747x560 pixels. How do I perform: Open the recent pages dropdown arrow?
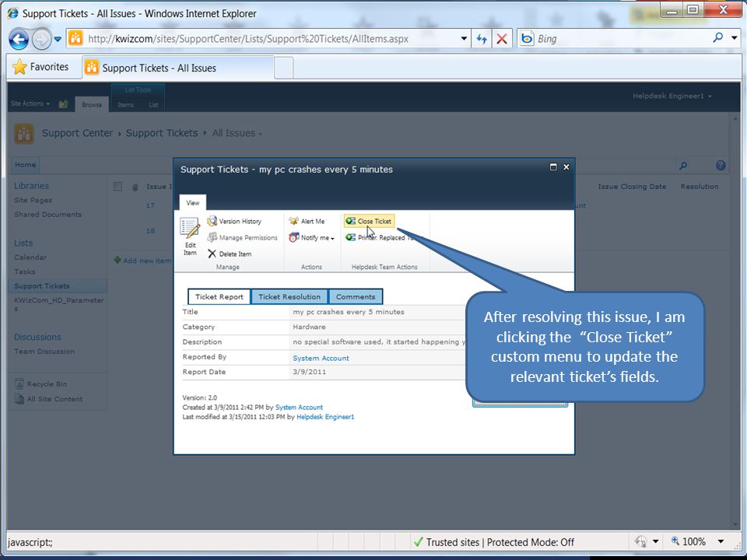click(58, 39)
